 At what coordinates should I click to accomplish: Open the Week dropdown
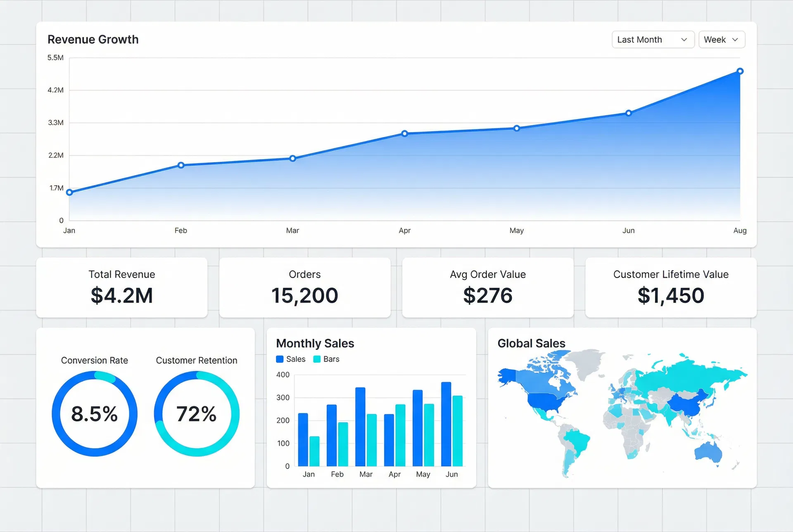721,39
